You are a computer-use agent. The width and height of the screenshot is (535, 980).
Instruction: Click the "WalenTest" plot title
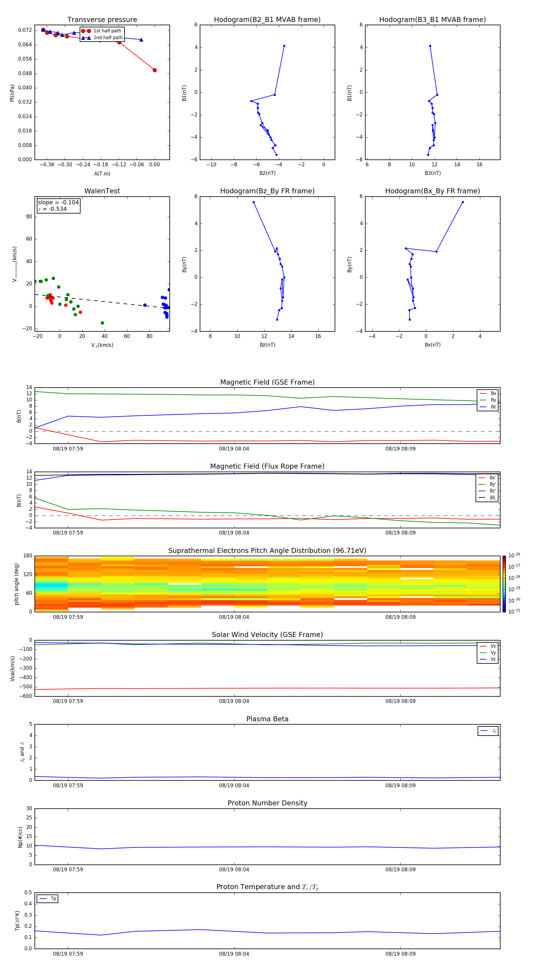click(x=102, y=191)
